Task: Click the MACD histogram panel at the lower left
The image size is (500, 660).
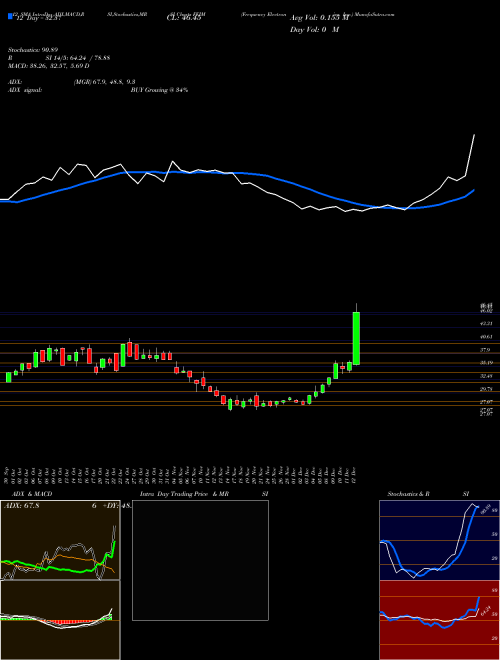Action: [x=60, y=620]
